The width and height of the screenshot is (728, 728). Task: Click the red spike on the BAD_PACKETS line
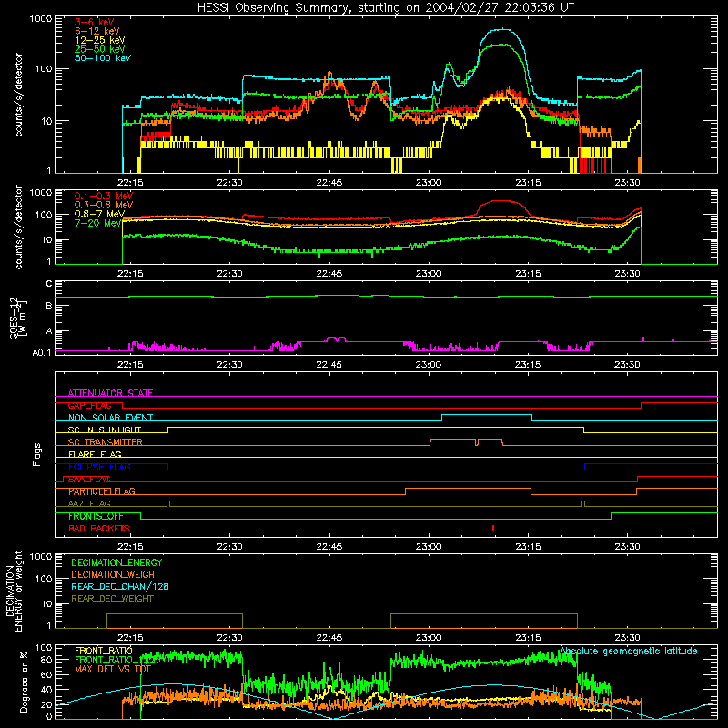click(493, 528)
